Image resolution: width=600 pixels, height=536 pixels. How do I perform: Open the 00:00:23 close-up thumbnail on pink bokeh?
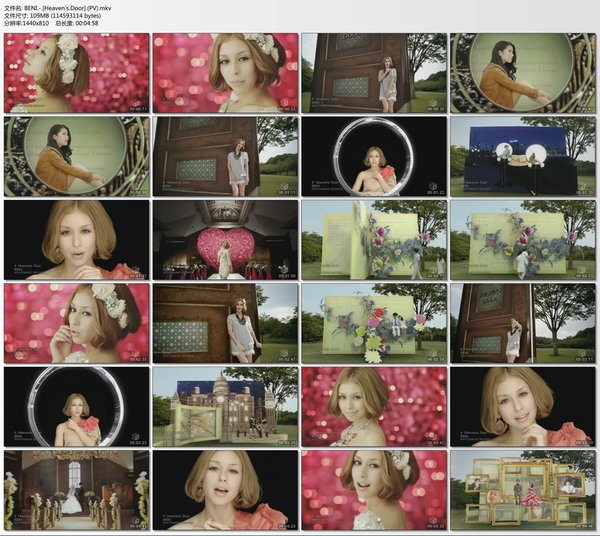point(225,73)
